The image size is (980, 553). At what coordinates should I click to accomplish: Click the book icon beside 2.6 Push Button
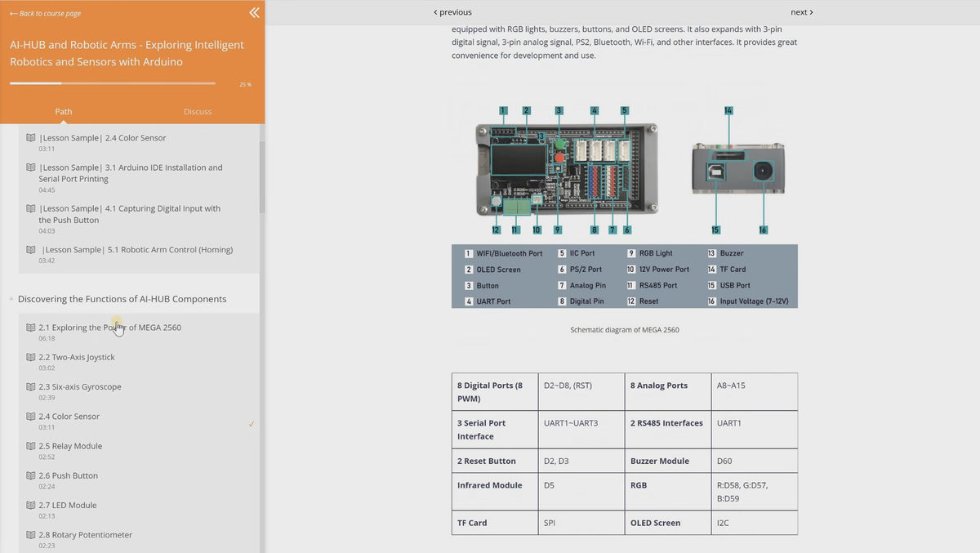pyautogui.click(x=31, y=476)
